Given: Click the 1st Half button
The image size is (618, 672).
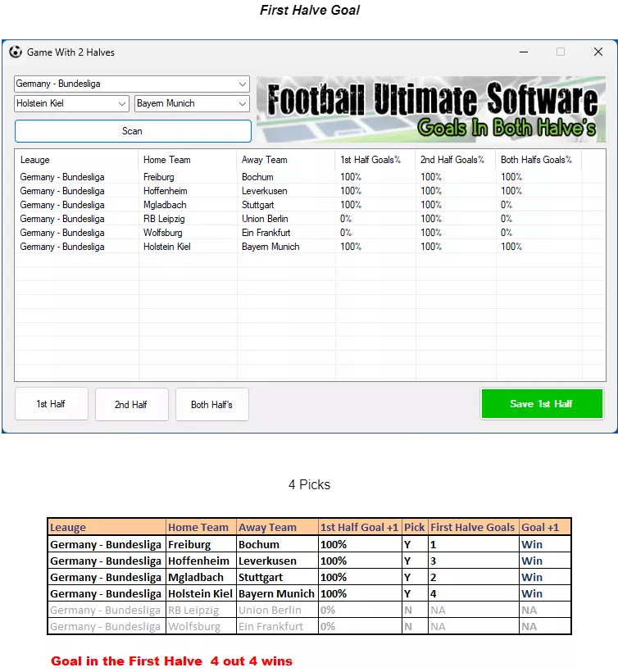Looking at the screenshot, I should (52, 404).
